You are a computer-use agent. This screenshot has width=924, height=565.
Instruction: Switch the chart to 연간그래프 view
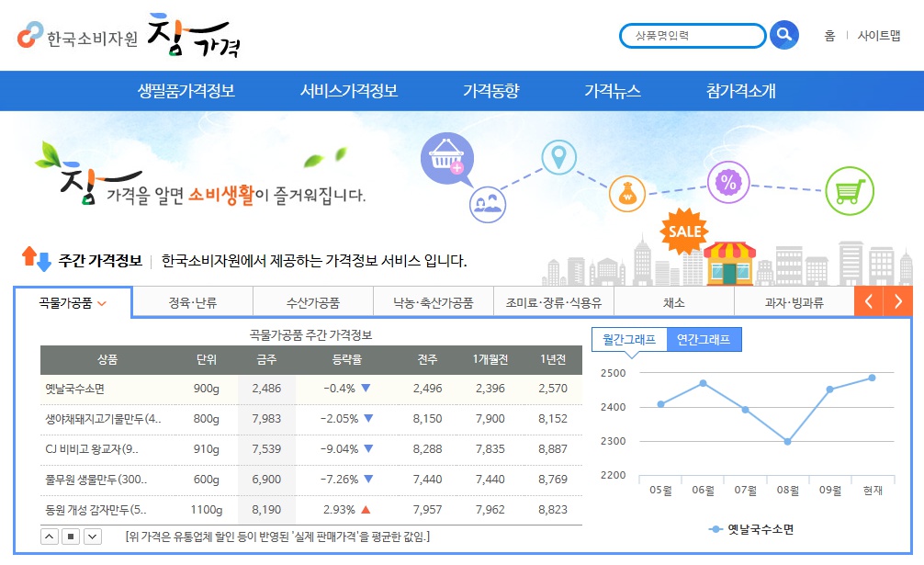(704, 339)
